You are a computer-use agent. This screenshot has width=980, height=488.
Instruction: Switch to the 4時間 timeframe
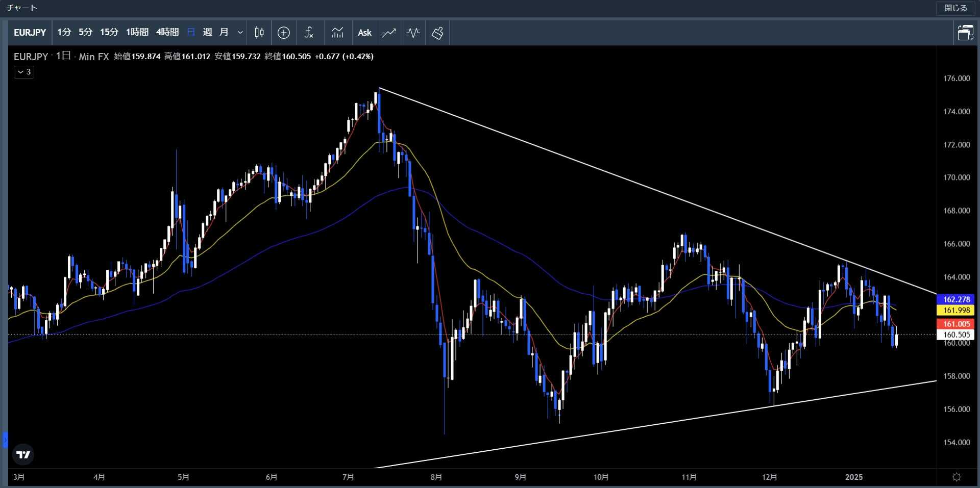(x=167, y=33)
